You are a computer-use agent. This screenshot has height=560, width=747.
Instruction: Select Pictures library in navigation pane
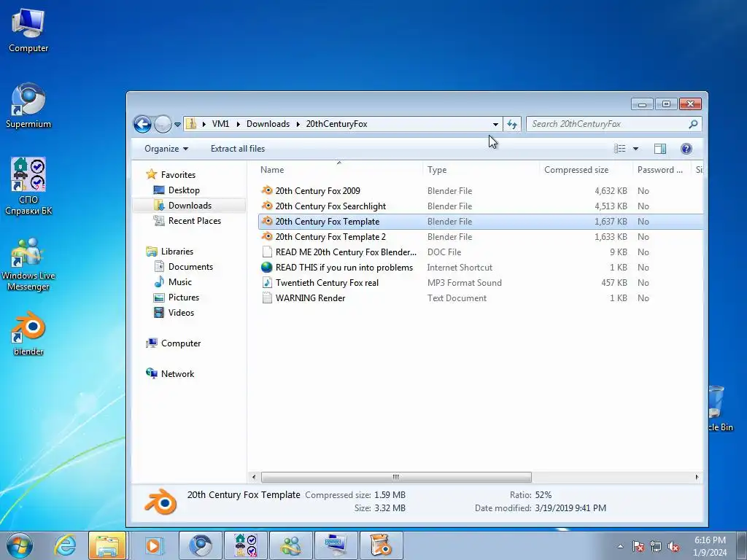(183, 297)
